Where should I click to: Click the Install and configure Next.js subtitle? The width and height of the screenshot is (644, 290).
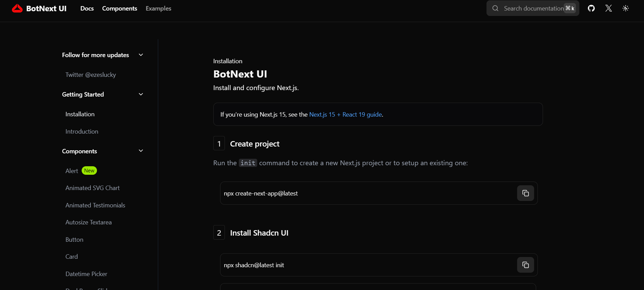[256, 88]
